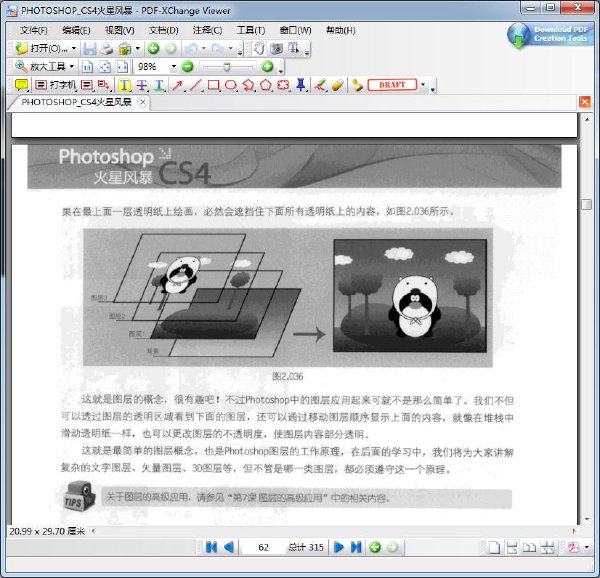Open the undo history dropdown arrow
This screenshot has height=578, width=600.
pos(204,49)
